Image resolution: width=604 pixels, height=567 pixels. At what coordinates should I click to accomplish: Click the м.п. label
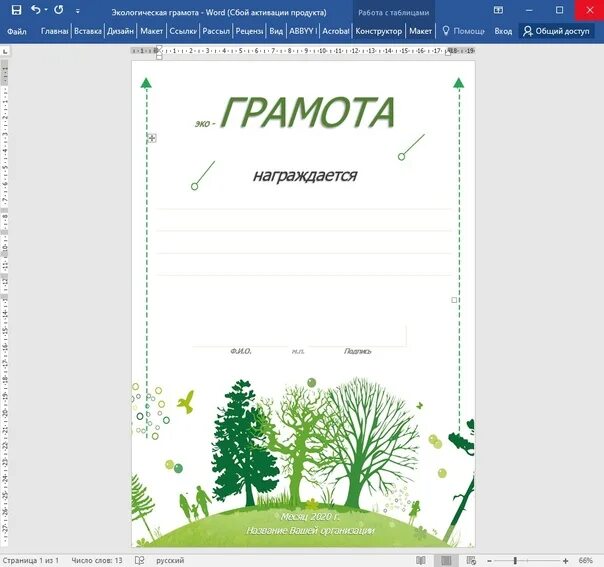[298, 351]
